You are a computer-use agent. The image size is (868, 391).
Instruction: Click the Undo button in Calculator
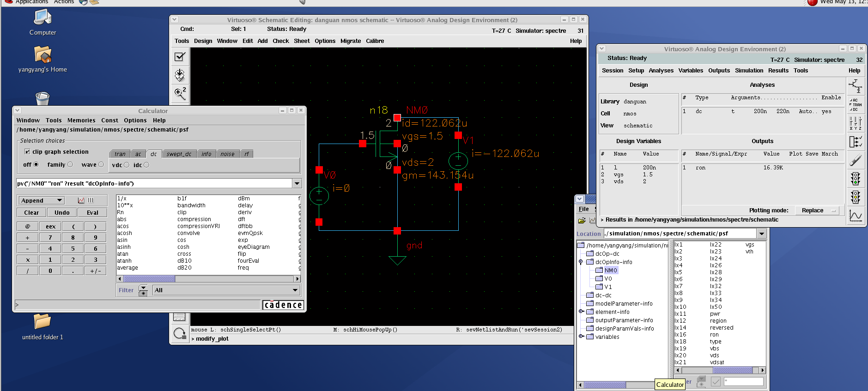click(x=62, y=213)
